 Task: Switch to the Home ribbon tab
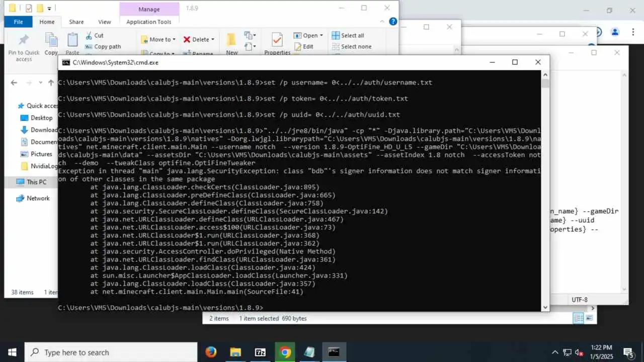pyautogui.click(x=47, y=22)
